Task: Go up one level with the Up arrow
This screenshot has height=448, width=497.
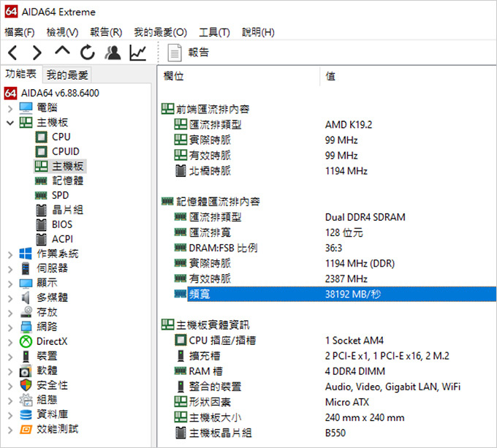Action: 62,50
